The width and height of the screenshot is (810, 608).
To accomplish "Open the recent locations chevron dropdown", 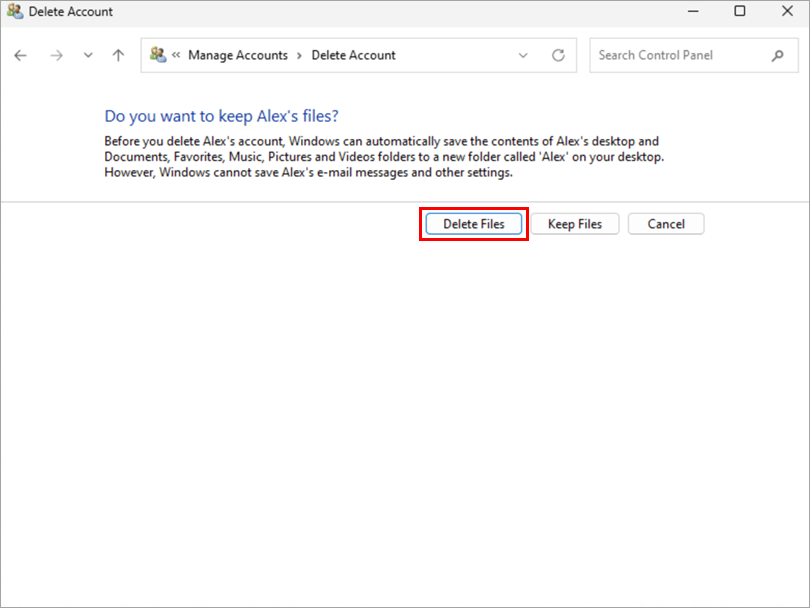I will pyautogui.click(x=88, y=56).
